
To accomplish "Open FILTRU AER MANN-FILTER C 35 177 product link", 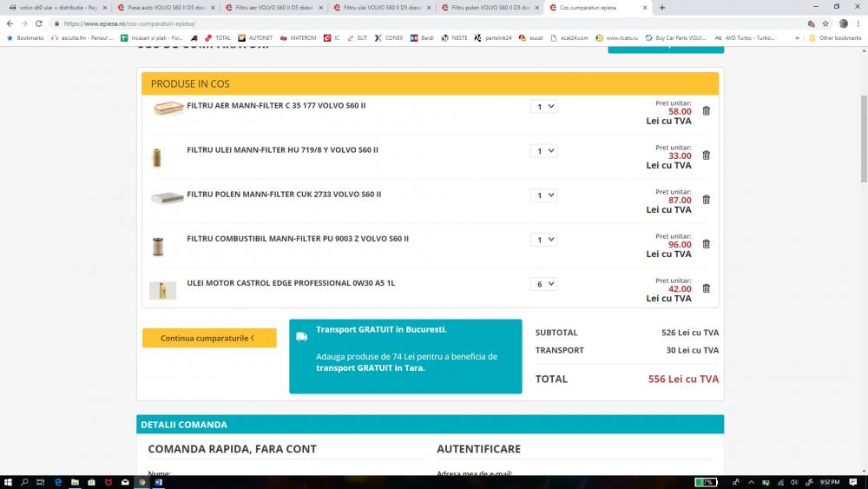I will pyautogui.click(x=276, y=105).
